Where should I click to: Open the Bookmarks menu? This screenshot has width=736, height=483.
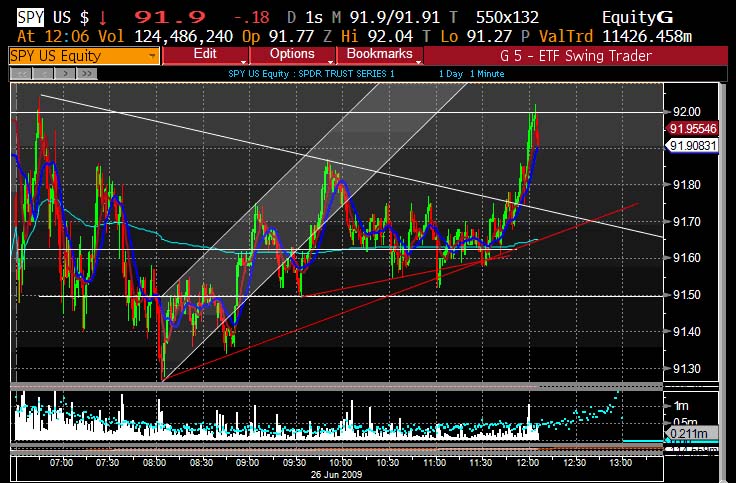pos(379,55)
